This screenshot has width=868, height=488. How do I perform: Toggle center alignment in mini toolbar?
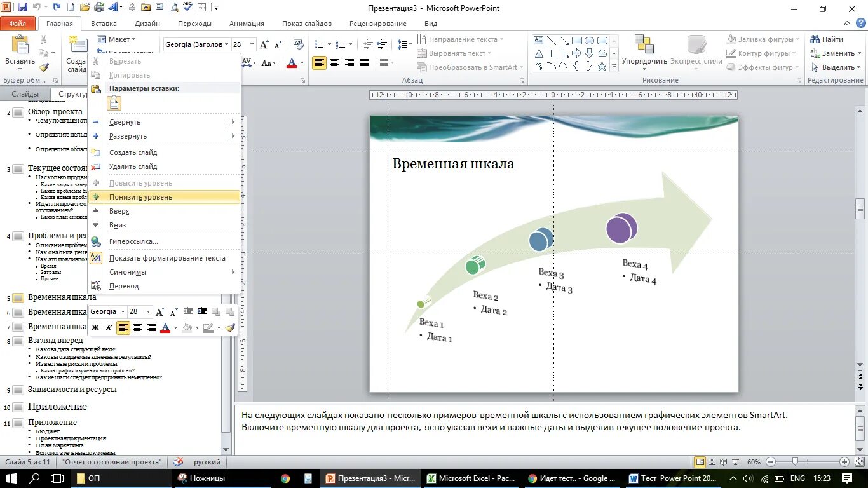pyautogui.click(x=137, y=328)
